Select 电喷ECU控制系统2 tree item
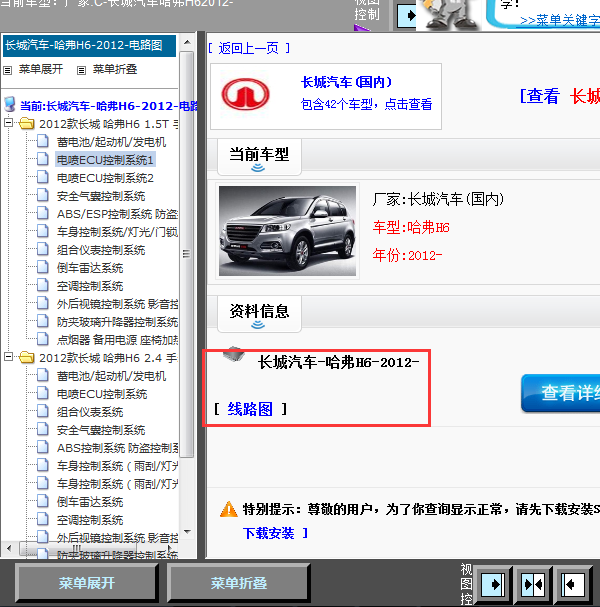 click(105, 178)
